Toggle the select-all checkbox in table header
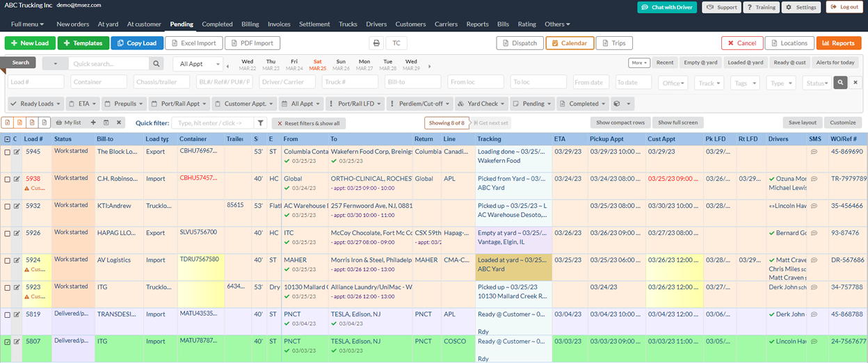Screen dimensions: 868x363 pyautogui.click(x=7, y=139)
